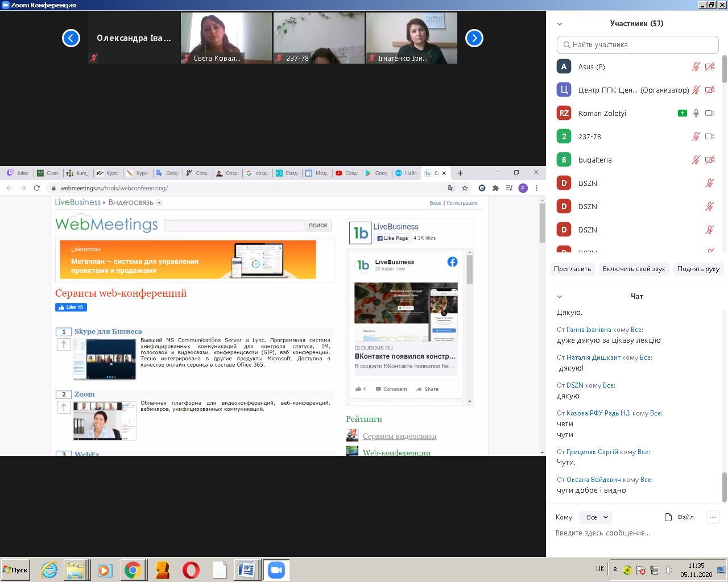
Task: Switch to the Joker browser tab
Action: (x=18, y=173)
